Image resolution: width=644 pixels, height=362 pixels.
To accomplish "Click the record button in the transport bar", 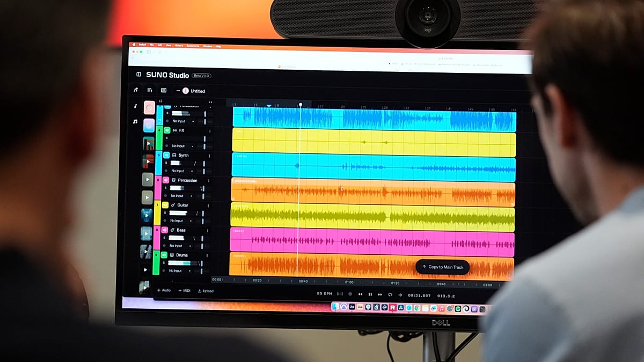I will point(350,294).
